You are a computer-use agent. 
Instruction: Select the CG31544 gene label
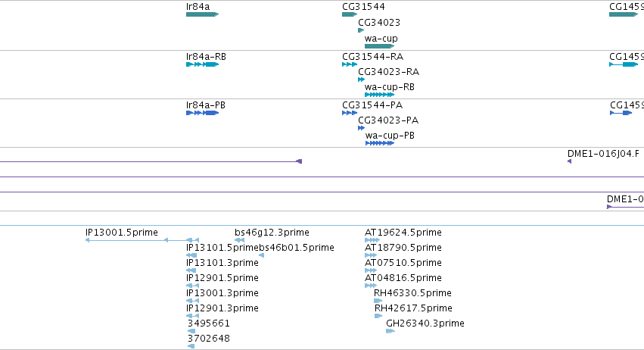click(x=363, y=7)
